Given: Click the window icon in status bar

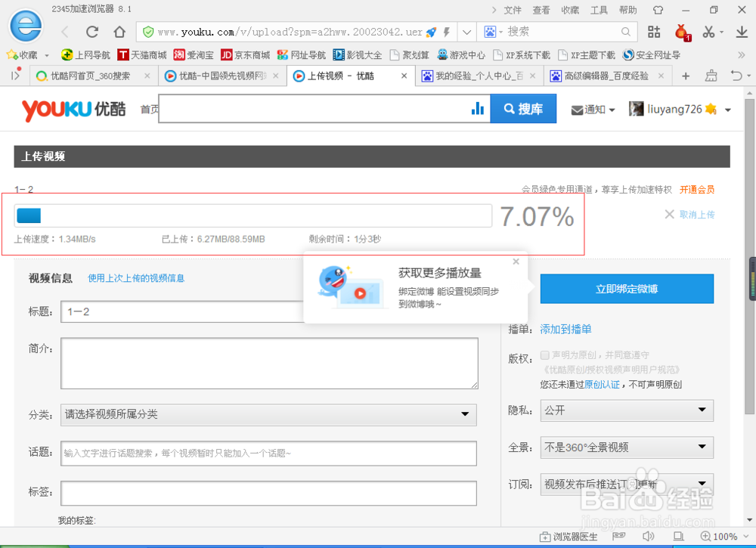Looking at the screenshot, I should pos(678,536).
